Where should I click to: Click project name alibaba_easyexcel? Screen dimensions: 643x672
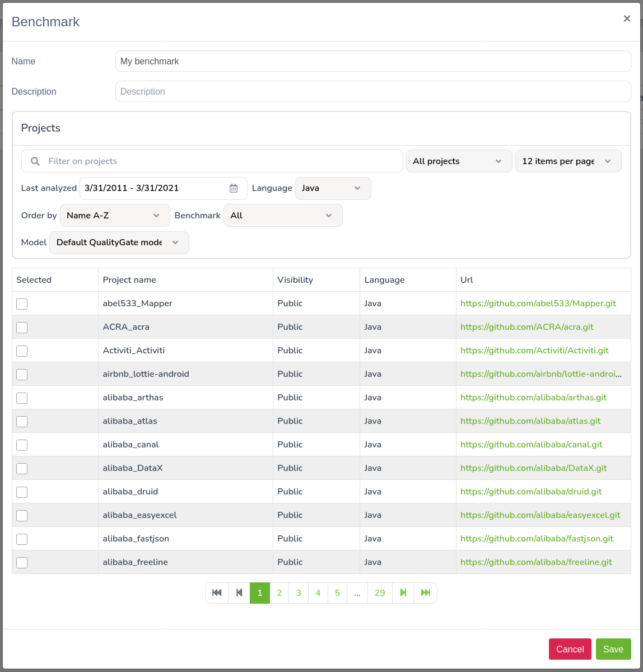[x=140, y=515]
